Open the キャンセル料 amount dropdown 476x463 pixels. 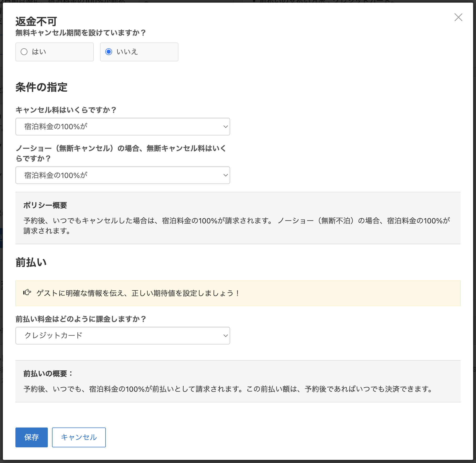tap(123, 127)
